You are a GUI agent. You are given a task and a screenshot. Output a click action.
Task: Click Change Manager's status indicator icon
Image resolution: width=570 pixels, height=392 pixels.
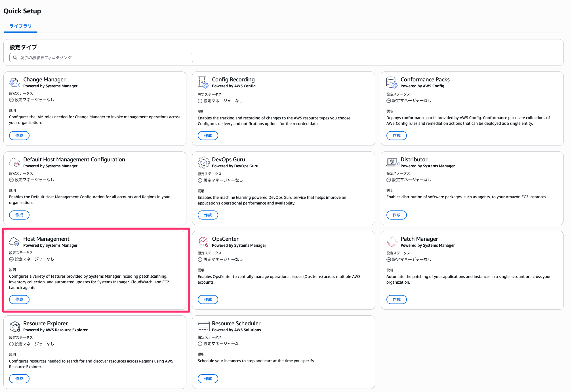click(11, 100)
